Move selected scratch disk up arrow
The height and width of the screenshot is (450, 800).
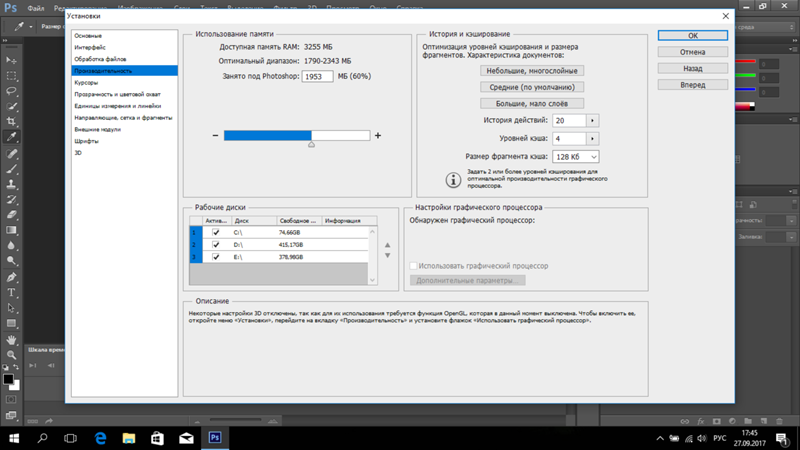[387, 245]
